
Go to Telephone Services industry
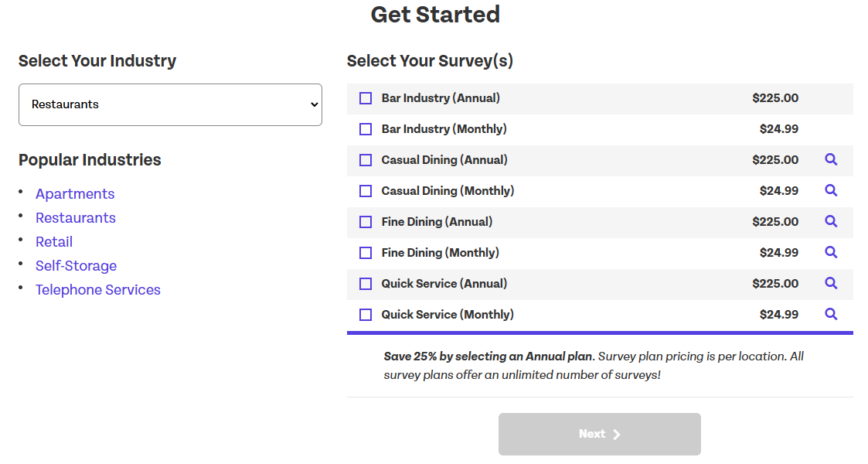tap(98, 289)
